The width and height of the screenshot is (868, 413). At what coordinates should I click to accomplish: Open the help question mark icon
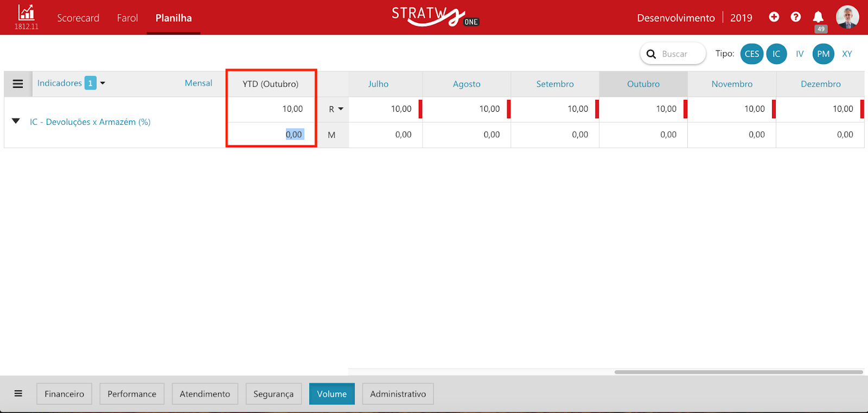coord(796,17)
